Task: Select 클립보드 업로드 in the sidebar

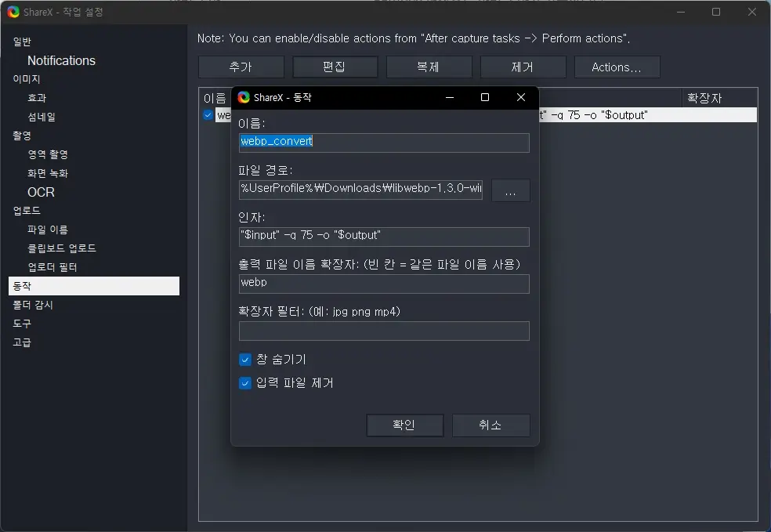Action: 61,248
